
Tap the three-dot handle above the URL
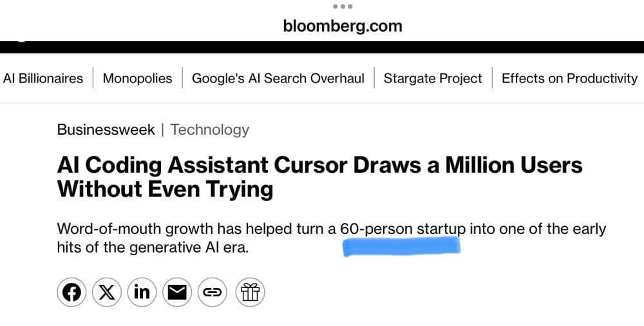click(343, 6)
